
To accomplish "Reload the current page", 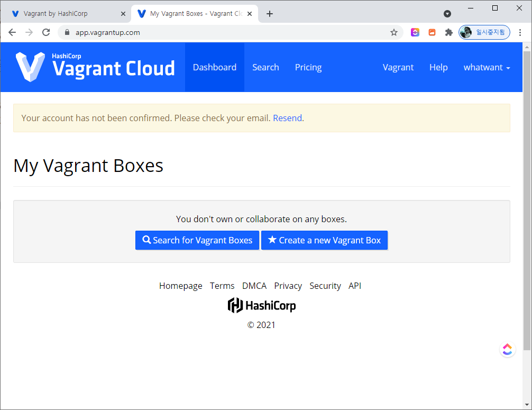I will tap(46, 33).
